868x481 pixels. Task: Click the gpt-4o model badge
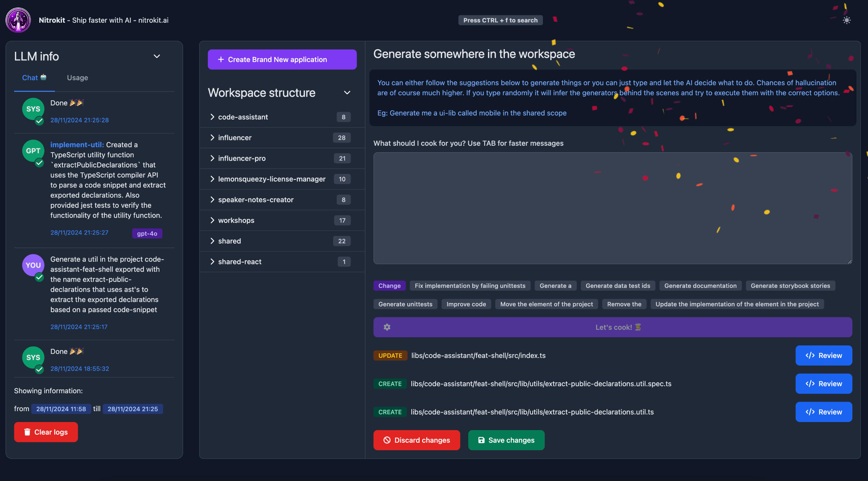click(147, 234)
